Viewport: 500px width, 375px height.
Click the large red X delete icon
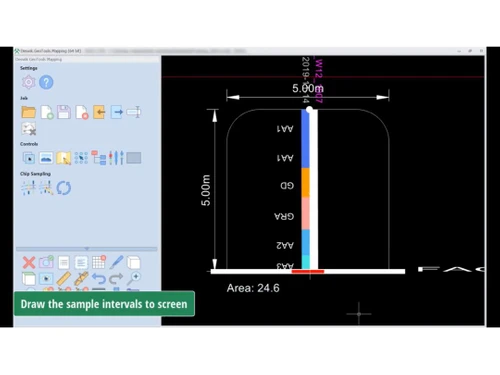coord(29,263)
